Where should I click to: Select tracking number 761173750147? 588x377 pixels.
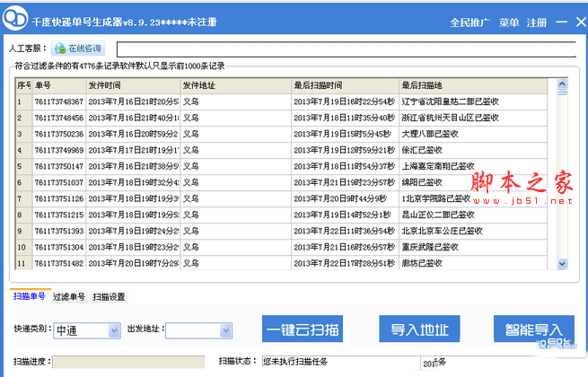click(59, 167)
